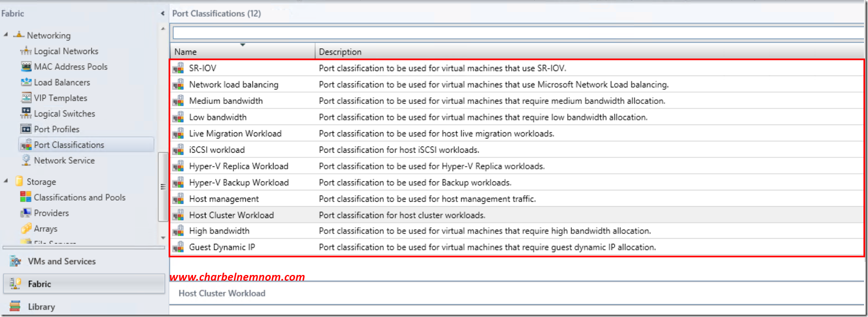Click the MAC Address Pools icon
The width and height of the screenshot is (868, 317).
(x=26, y=66)
